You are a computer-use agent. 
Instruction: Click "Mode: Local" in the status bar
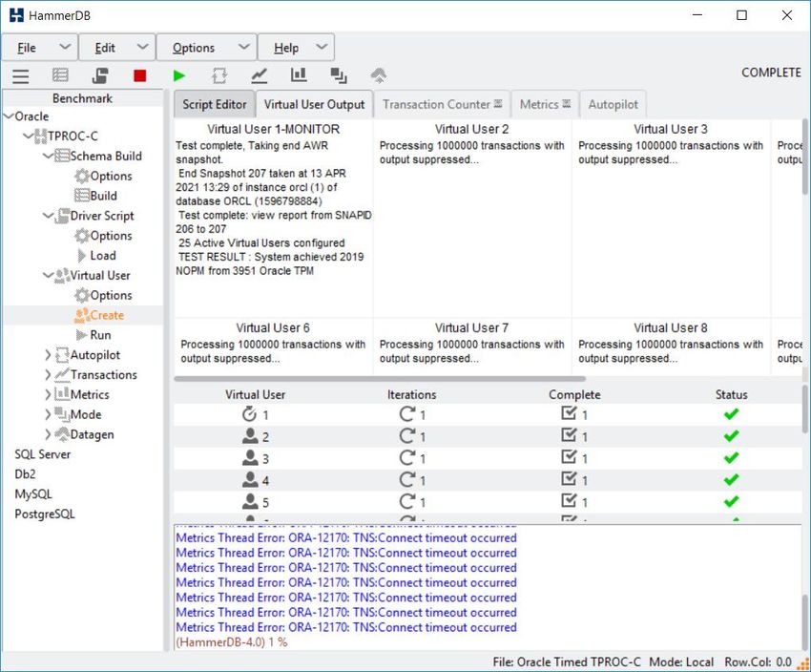pos(681,662)
